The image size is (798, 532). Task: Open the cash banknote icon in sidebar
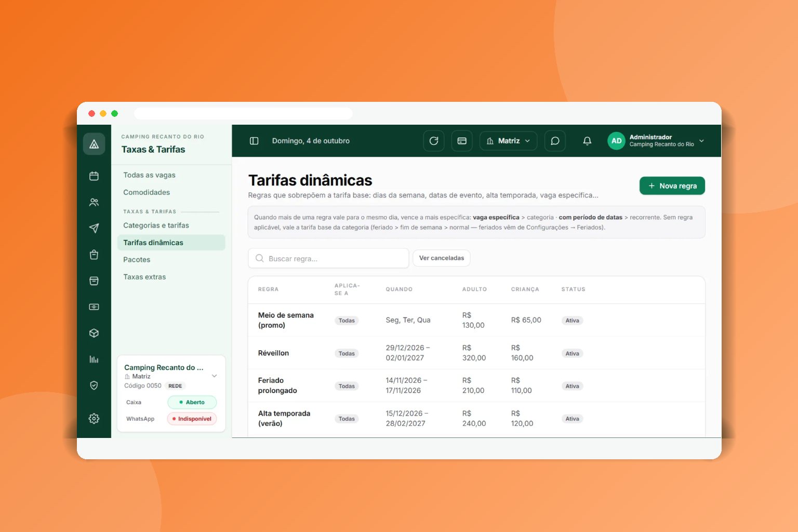(x=94, y=307)
